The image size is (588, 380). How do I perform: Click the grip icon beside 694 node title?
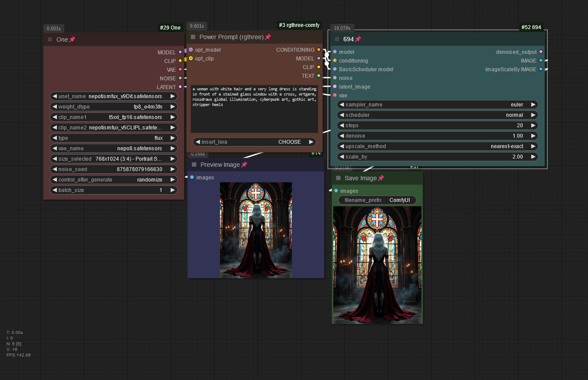[337, 39]
